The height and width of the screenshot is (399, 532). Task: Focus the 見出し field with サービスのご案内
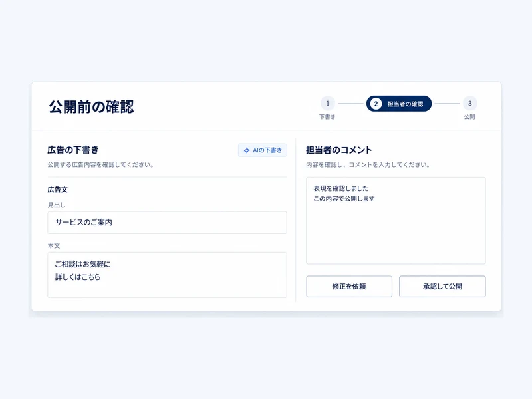[168, 223]
